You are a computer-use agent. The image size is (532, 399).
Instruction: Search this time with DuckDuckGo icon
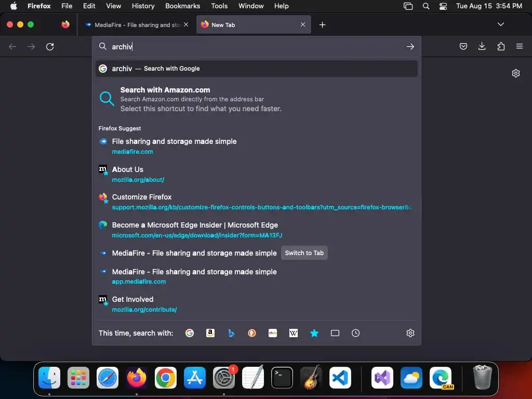(252, 333)
